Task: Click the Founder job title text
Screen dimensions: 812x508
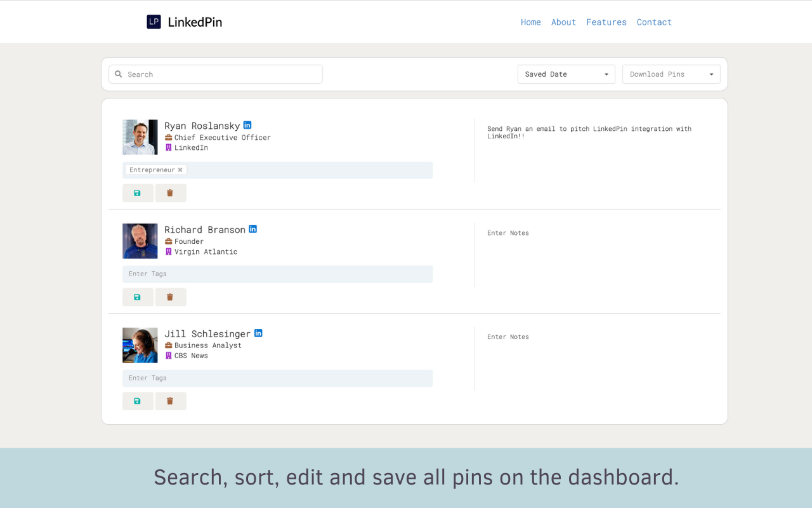Action: point(189,242)
